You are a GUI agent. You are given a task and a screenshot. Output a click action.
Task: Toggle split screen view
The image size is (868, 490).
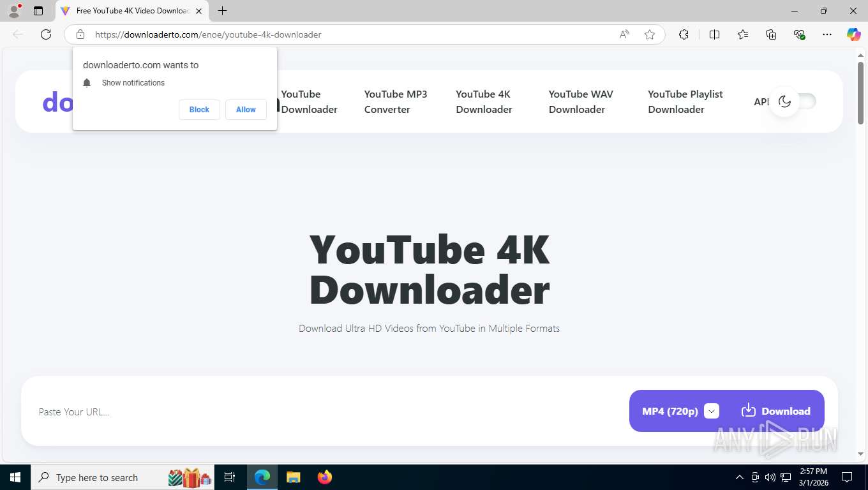(x=714, y=34)
